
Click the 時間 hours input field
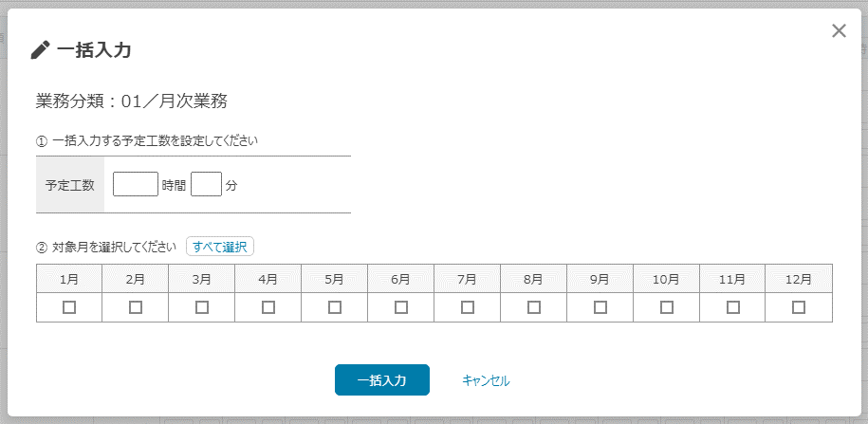point(135,184)
